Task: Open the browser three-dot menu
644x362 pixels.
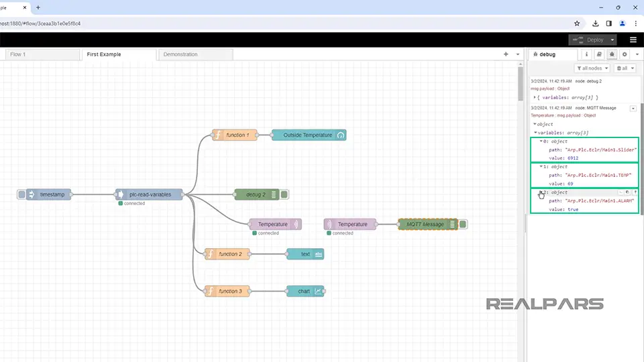Action: [635, 23]
